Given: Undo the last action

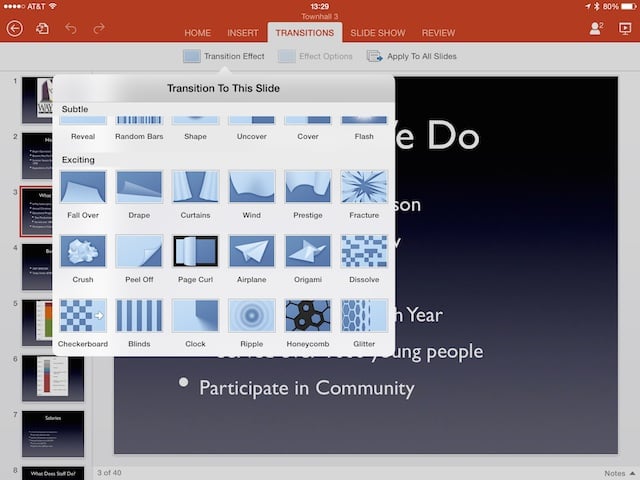Looking at the screenshot, I should click(x=71, y=29).
